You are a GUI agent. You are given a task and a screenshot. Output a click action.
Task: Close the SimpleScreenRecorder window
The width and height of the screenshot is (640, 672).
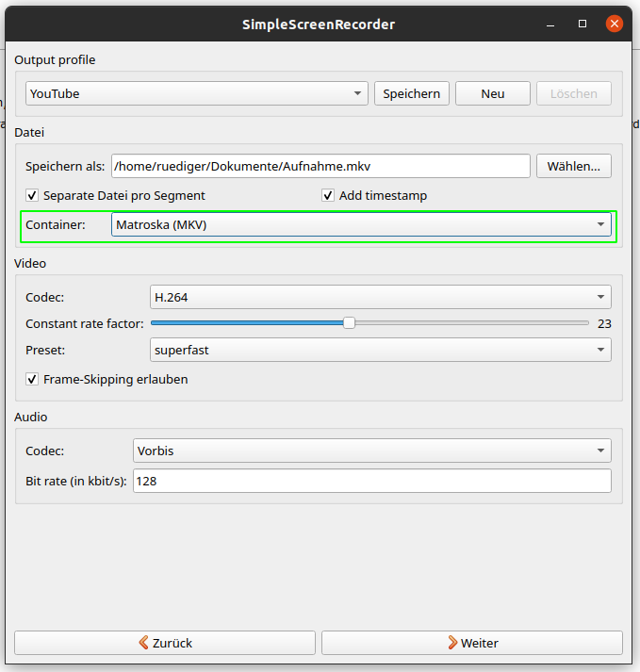[x=615, y=24]
